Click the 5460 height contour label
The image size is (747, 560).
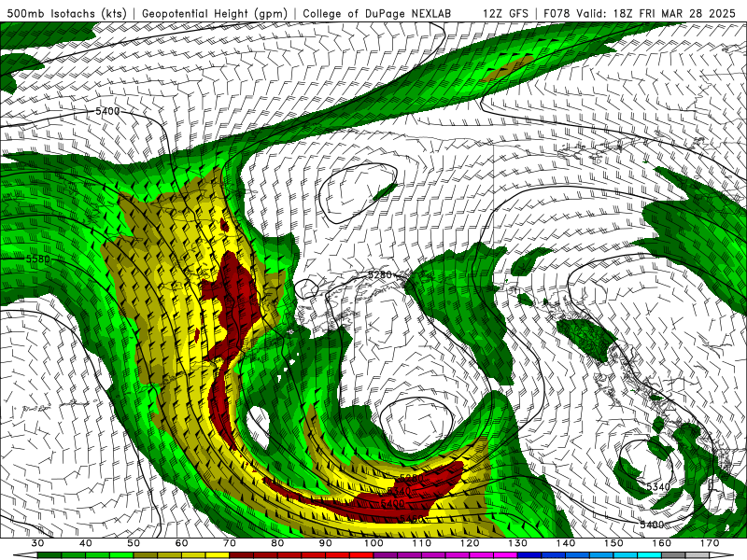pyautogui.click(x=411, y=518)
